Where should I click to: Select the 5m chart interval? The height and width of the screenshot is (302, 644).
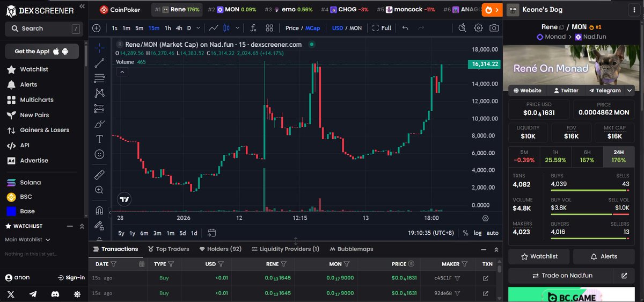pos(139,28)
